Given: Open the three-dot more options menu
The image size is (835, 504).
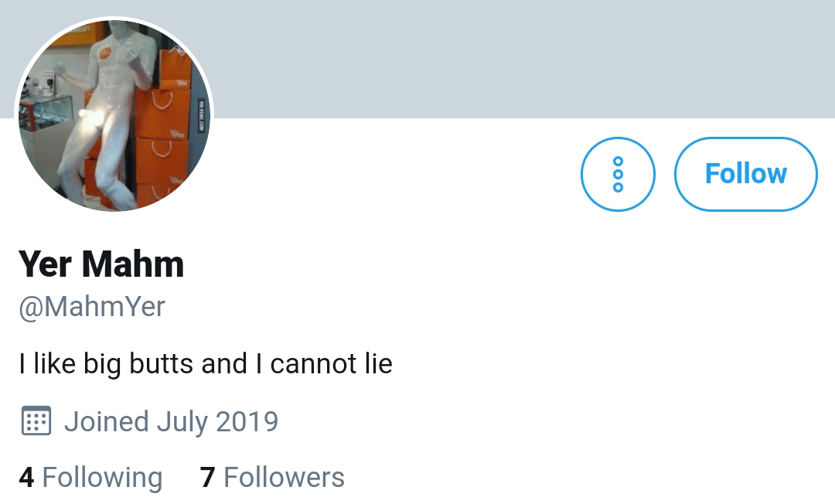Looking at the screenshot, I should tap(618, 174).
